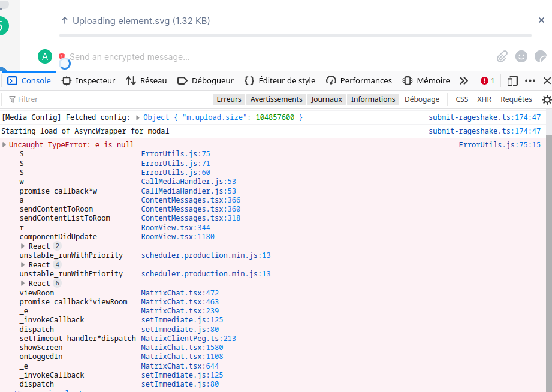Click the green A user avatar
The image size is (552, 392).
pos(45,56)
